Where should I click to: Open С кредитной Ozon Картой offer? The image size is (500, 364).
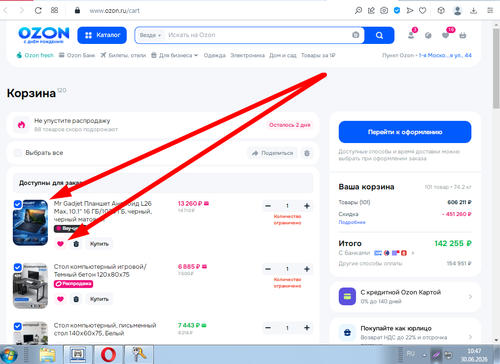point(405,297)
